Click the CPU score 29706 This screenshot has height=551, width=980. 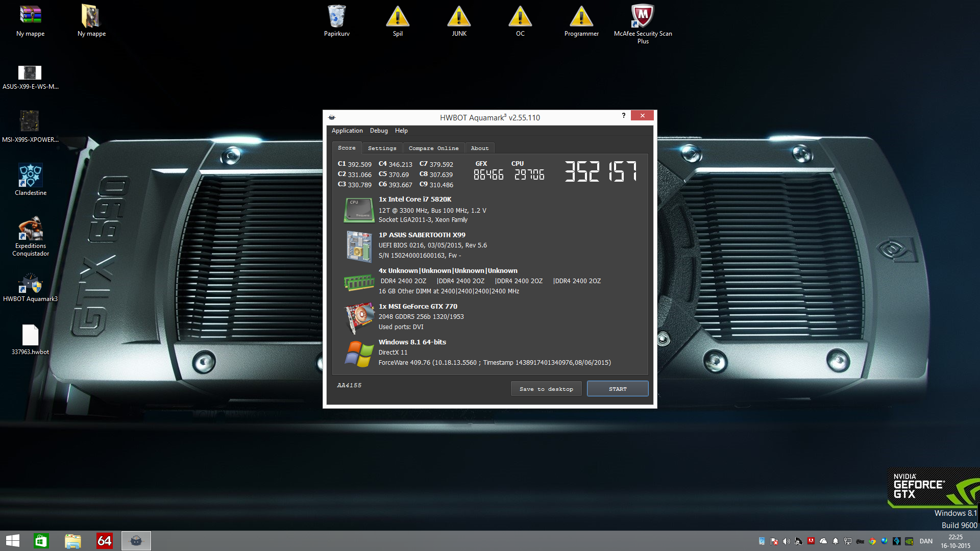pyautogui.click(x=529, y=175)
